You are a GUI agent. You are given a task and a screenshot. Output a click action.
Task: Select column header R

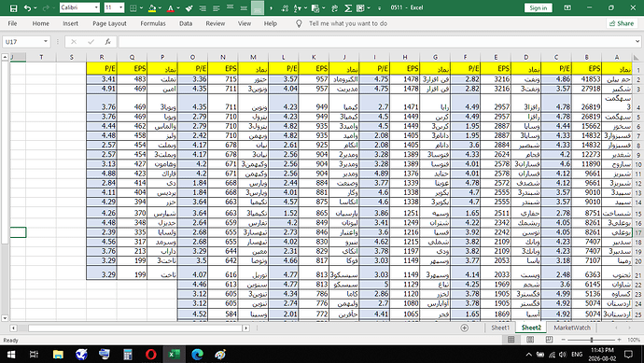(x=102, y=57)
